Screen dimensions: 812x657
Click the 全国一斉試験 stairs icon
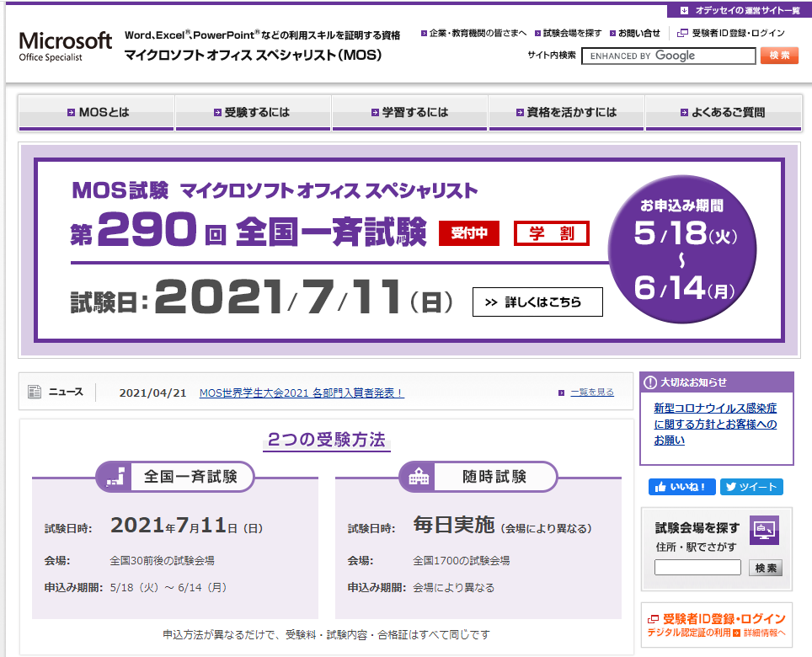(x=115, y=476)
